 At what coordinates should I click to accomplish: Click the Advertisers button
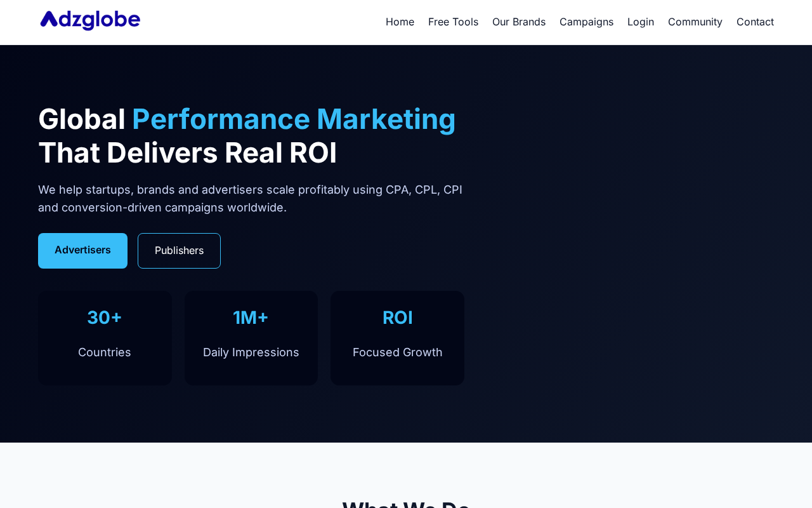[82, 251]
